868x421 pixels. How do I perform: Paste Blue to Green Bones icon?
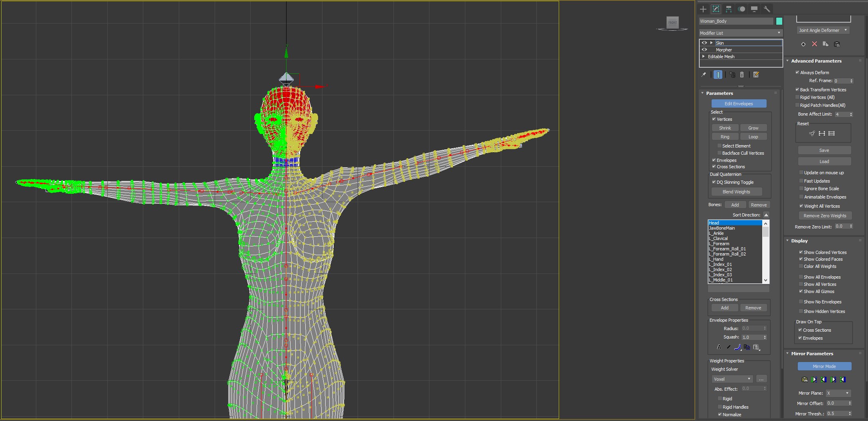click(x=824, y=380)
